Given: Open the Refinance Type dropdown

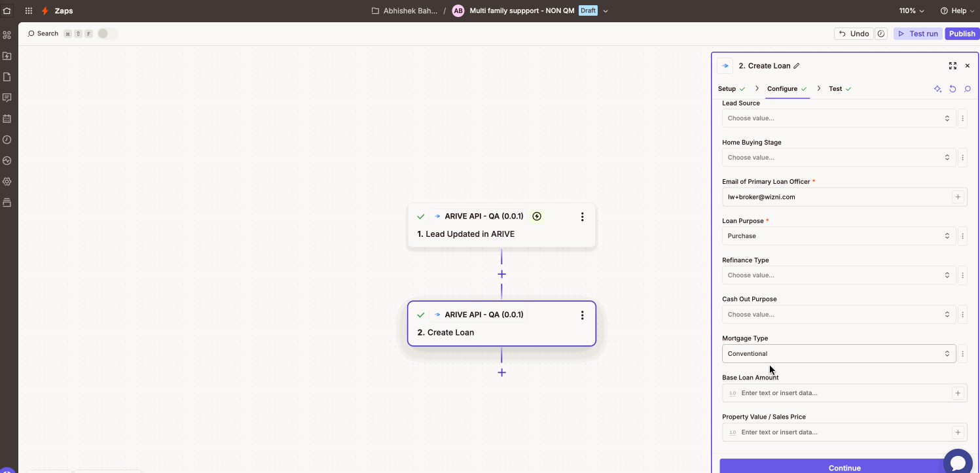Looking at the screenshot, I should [x=839, y=275].
